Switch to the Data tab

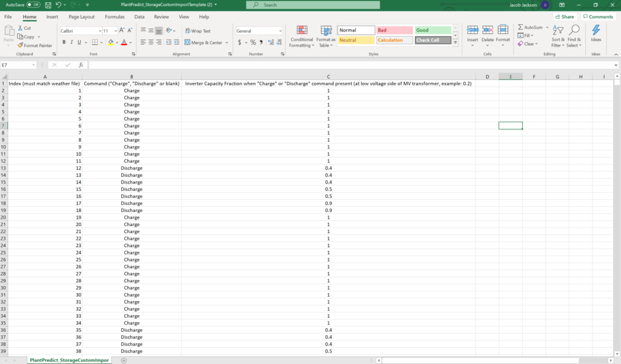139,17
